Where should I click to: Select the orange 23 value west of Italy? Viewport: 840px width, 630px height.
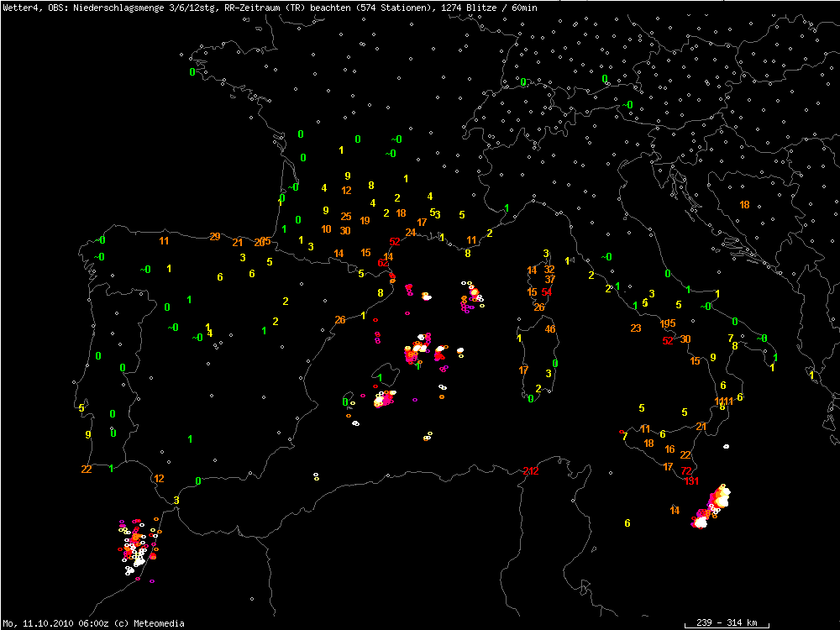pos(635,328)
